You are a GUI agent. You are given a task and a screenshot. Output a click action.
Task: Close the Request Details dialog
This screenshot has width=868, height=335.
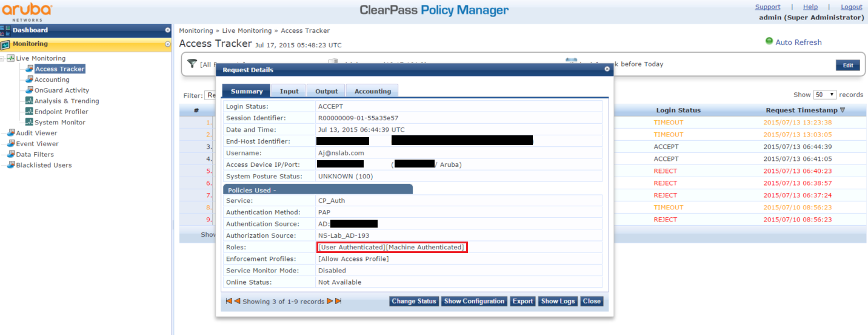[x=607, y=69]
